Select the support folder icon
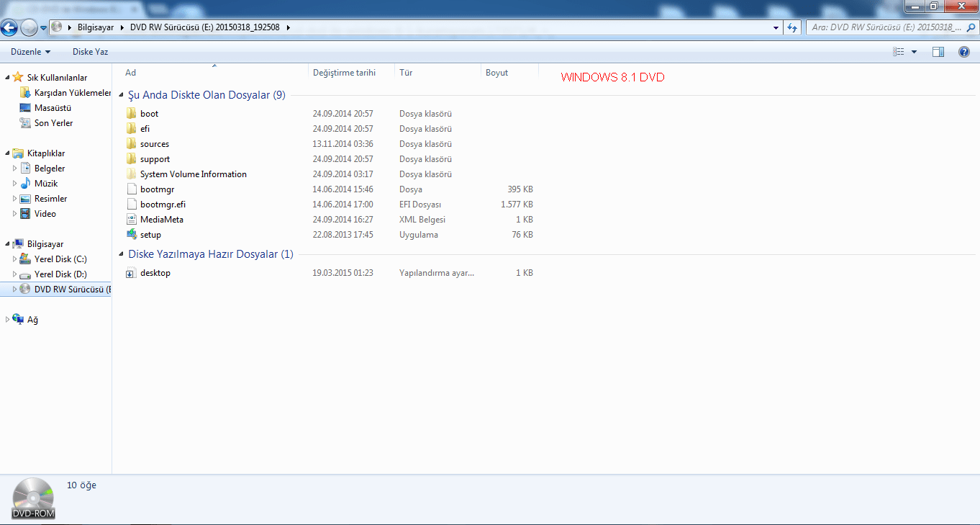This screenshot has height=525, width=980. [x=131, y=159]
